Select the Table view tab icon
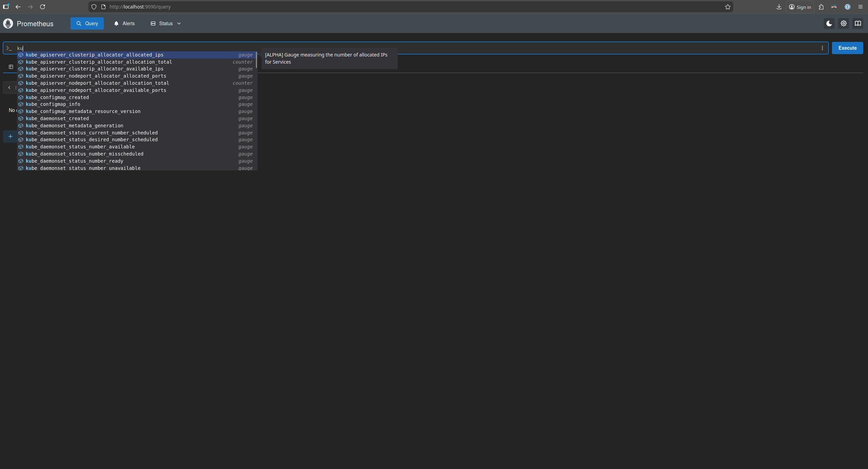 [11, 67]
